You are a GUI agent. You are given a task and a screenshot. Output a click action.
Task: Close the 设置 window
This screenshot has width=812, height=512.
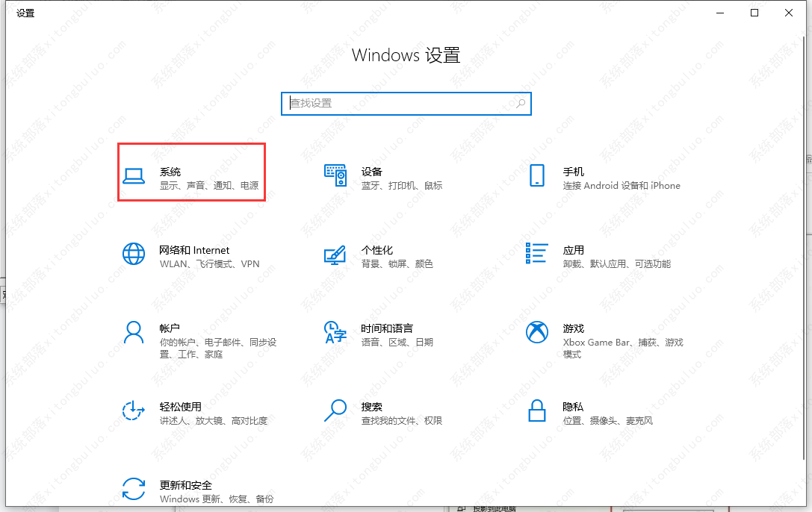point(789,13)
